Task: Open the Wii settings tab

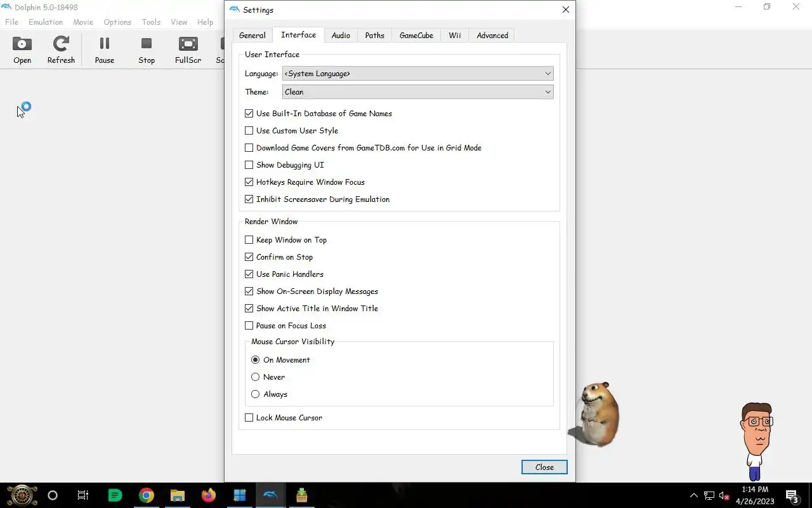Action: tap(455, 36)
